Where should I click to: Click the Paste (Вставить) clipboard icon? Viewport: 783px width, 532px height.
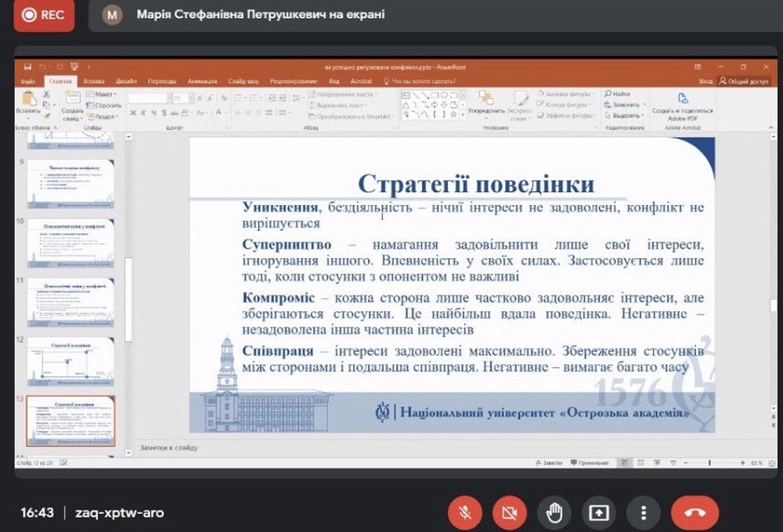tap(28, 100)
